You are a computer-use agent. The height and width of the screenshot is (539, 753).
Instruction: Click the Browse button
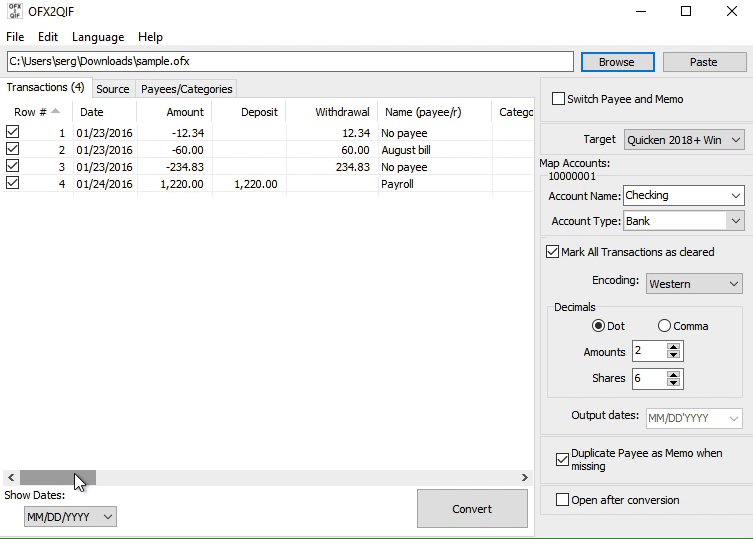click(617, 62)
